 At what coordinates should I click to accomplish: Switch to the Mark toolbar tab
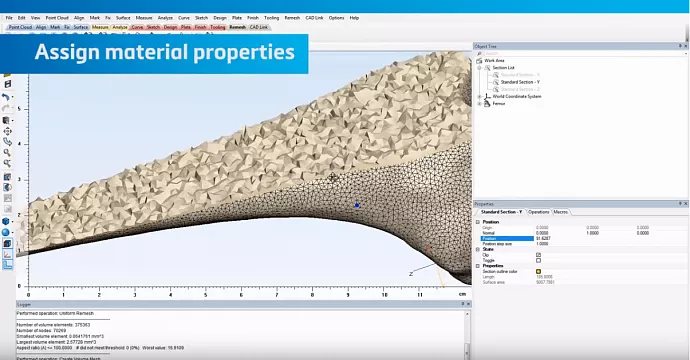[x=55, y=27]
